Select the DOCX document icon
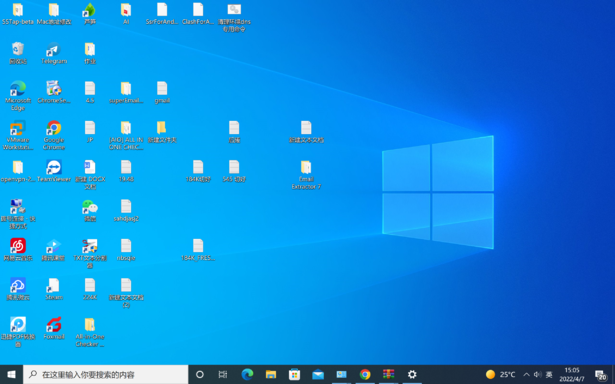This screenshot has width=615, height=384. click(90, 175)
